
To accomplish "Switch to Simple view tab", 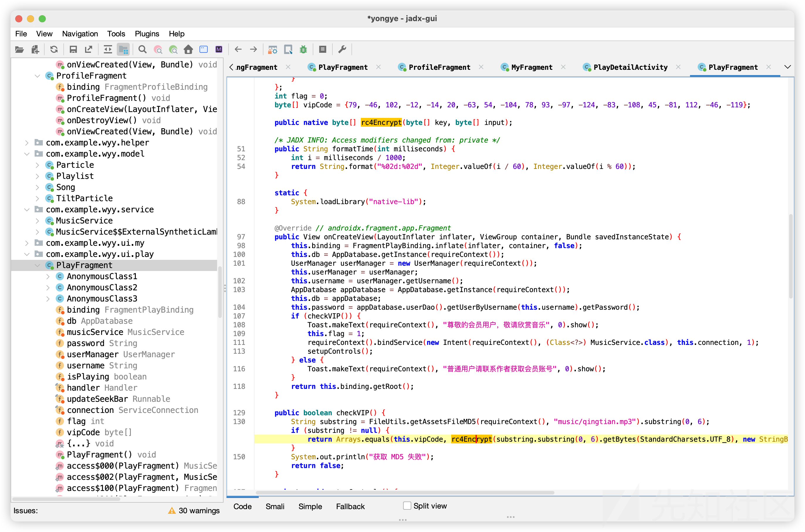I will pos(310,506).
